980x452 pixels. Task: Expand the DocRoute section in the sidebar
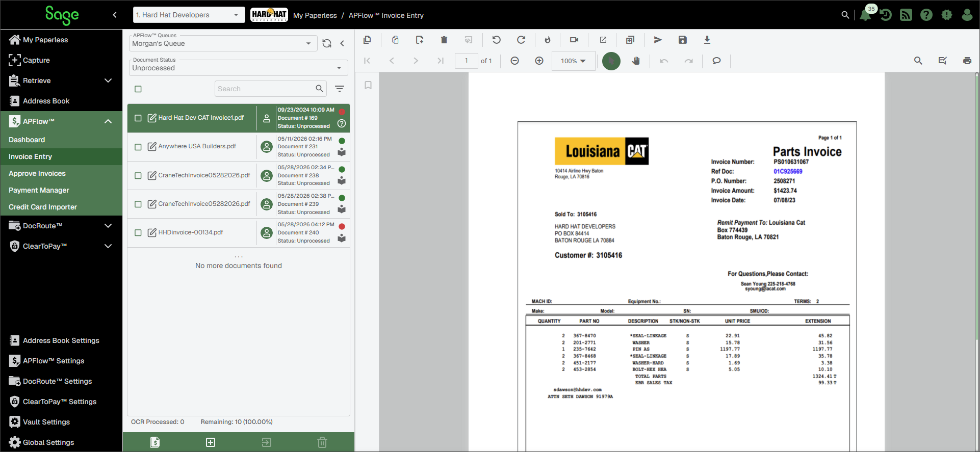(x=108, y=226)
